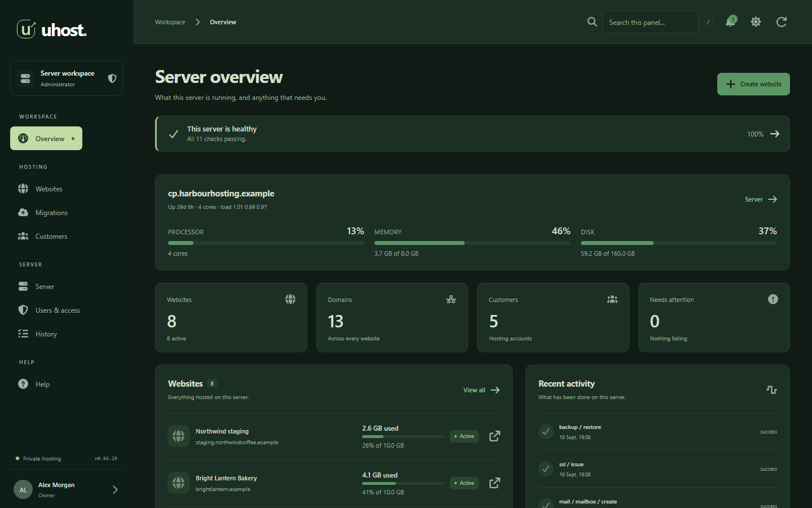
Task: Click the memory usage bar
Action: [x=473, y=243]
